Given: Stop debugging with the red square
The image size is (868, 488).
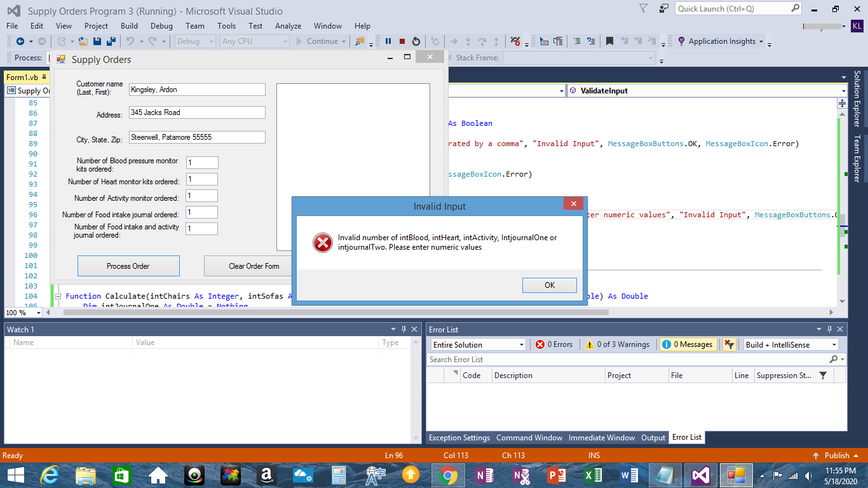Looking at the screenshot, I should 402,41.
